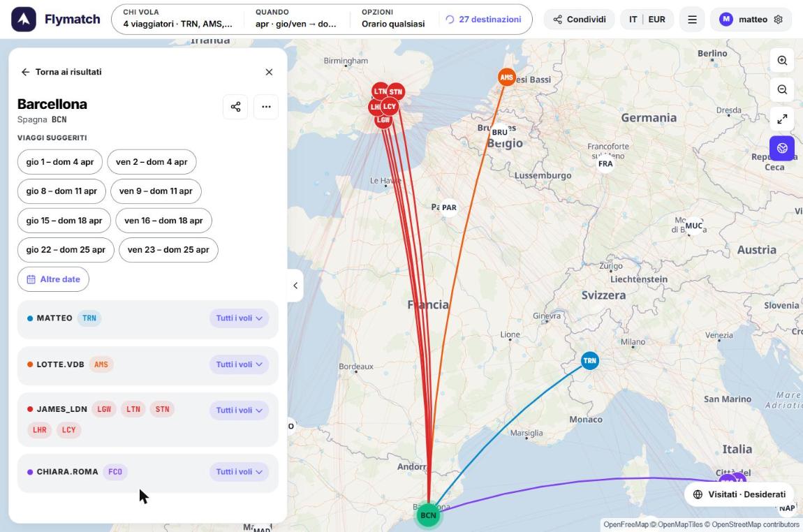803x532 pixels.
Task: Click the TRN blue map marker
Action: click(x=589, y=360)
